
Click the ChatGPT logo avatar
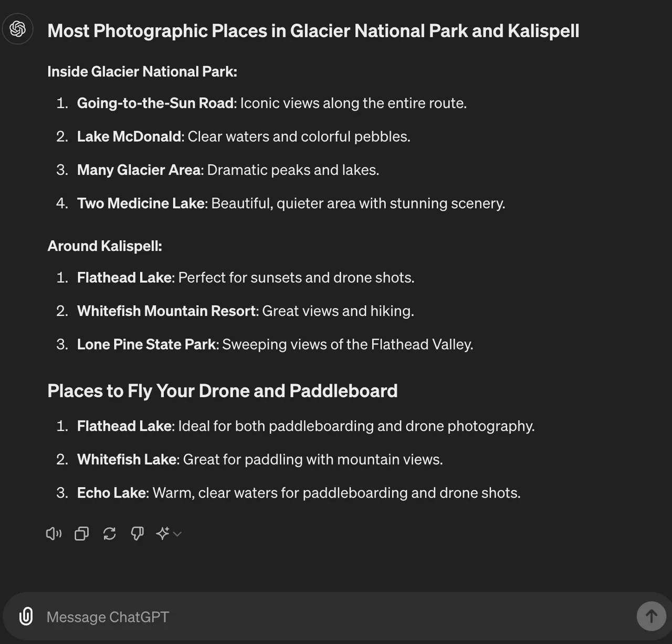pos(17,29)
